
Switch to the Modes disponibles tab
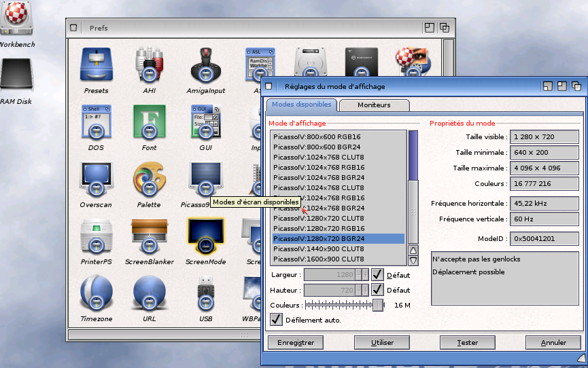[x=302, y=105]
